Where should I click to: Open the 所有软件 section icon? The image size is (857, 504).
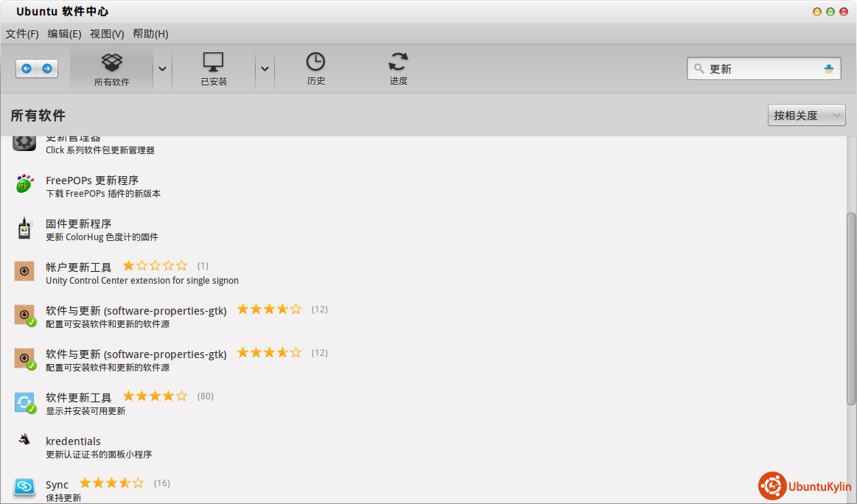click(111, 63)
